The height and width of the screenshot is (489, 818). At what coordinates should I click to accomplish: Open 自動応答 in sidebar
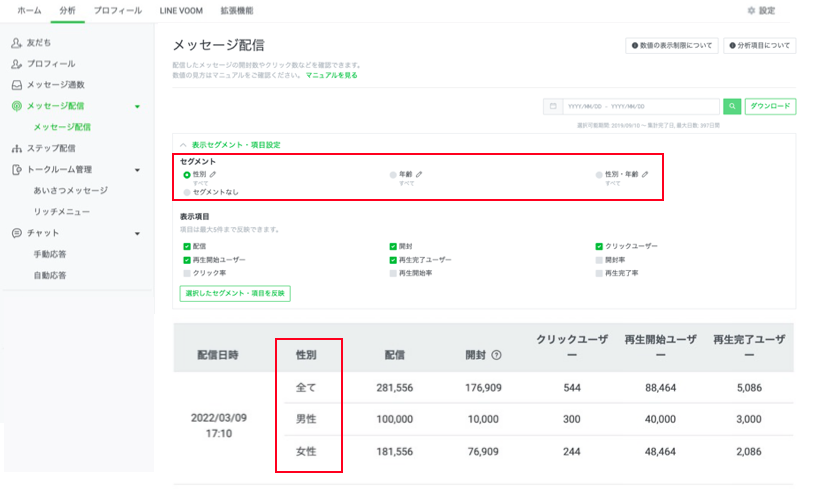click(x=50, y=275)
